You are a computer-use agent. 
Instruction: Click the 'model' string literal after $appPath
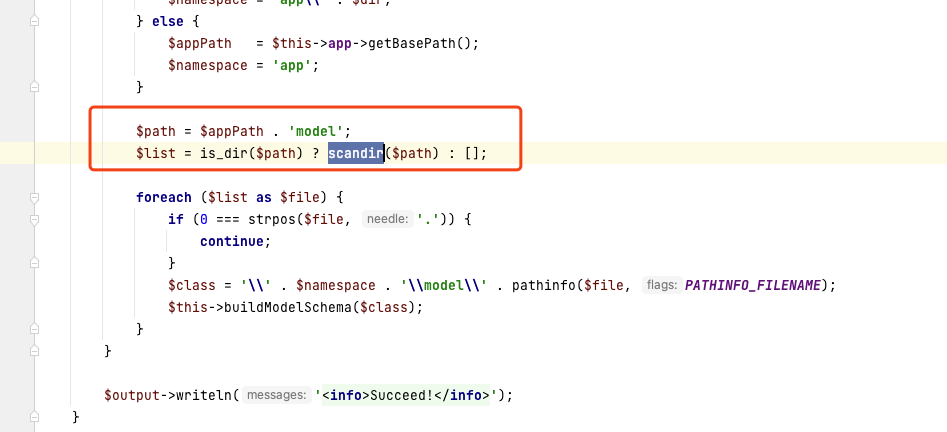(316, 131)
